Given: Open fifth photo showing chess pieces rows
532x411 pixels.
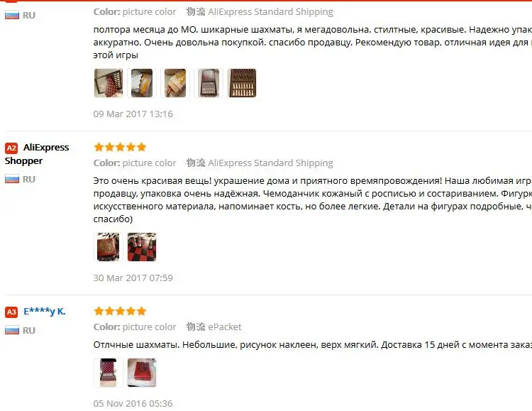Looking at the screenshot, I should [x=242, y=83].
